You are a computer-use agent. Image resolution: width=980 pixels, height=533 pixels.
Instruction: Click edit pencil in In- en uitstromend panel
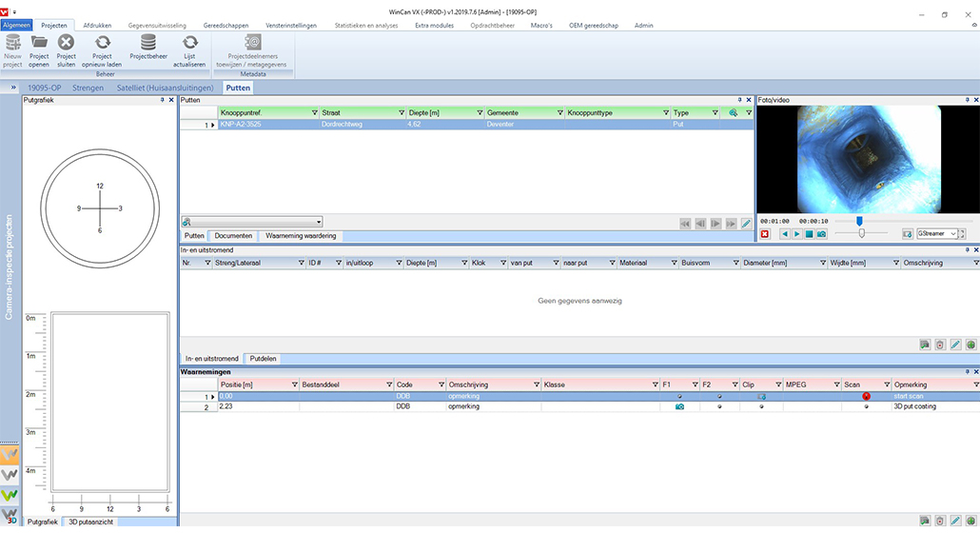point(955,345)
